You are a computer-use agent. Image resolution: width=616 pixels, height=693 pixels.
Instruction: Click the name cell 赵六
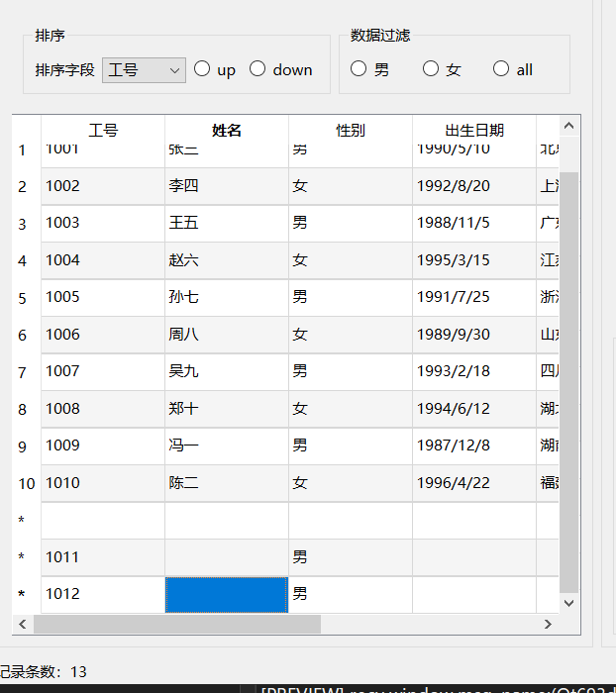point(227,260)
